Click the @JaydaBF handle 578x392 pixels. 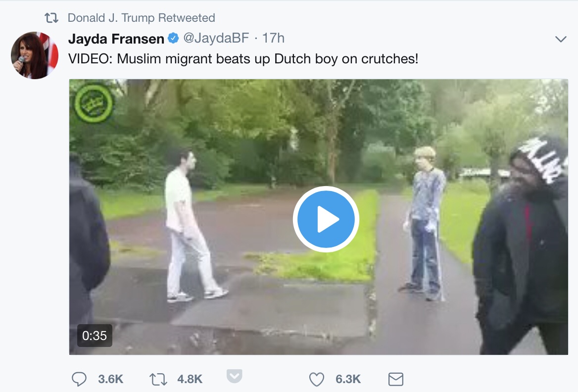[x=216, y=39]
